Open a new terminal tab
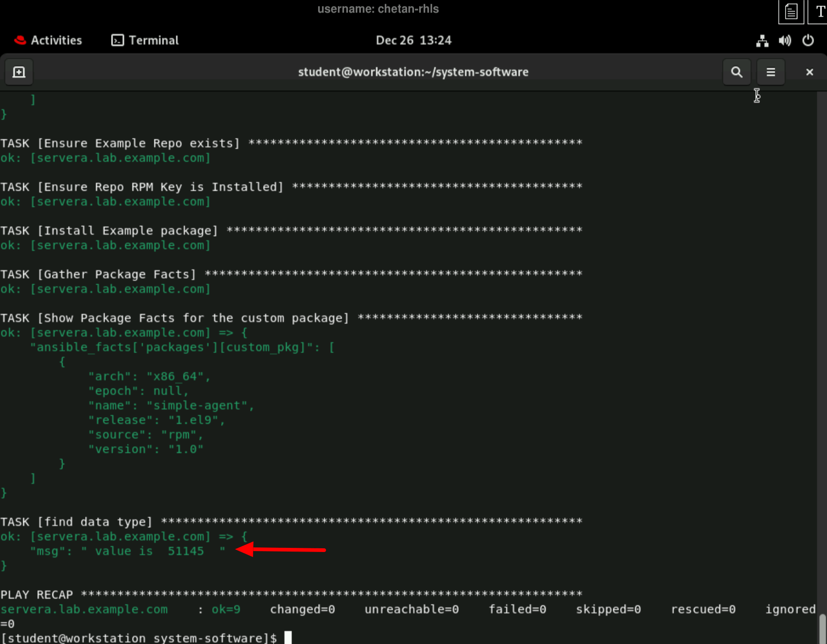This screenshot has width=827, height=644. [x=19, y=72]
